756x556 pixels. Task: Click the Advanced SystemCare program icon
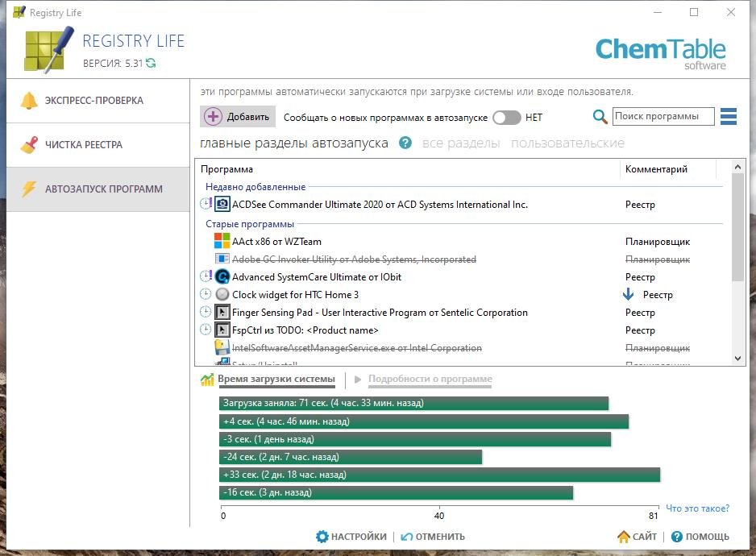[x=222, y=277]
